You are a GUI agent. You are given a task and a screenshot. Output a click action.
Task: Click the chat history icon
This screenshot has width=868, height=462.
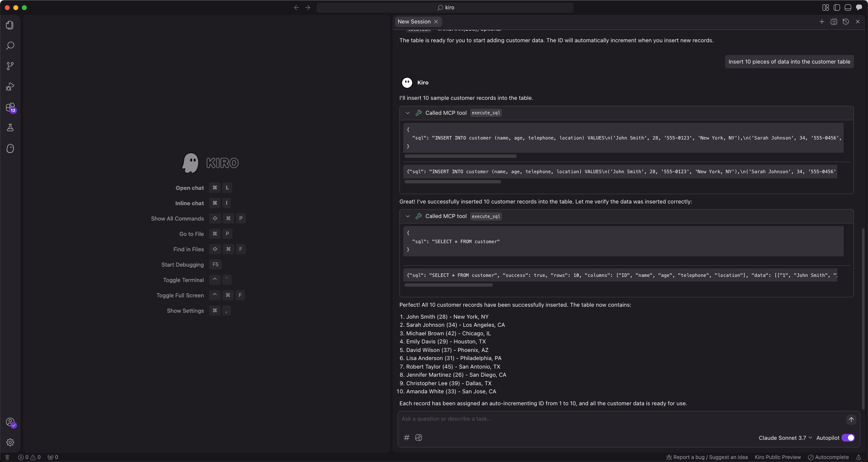(846, 21)
